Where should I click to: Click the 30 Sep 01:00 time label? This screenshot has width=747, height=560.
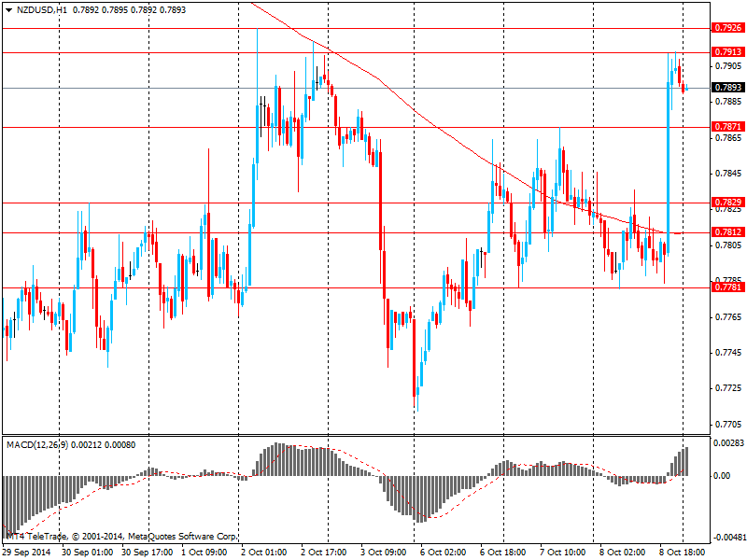point(88,553)
